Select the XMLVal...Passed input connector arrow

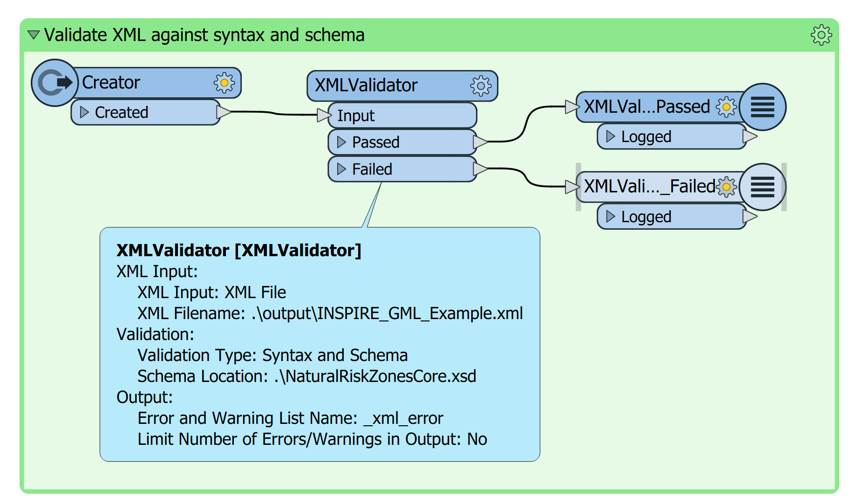coord(572,107)
